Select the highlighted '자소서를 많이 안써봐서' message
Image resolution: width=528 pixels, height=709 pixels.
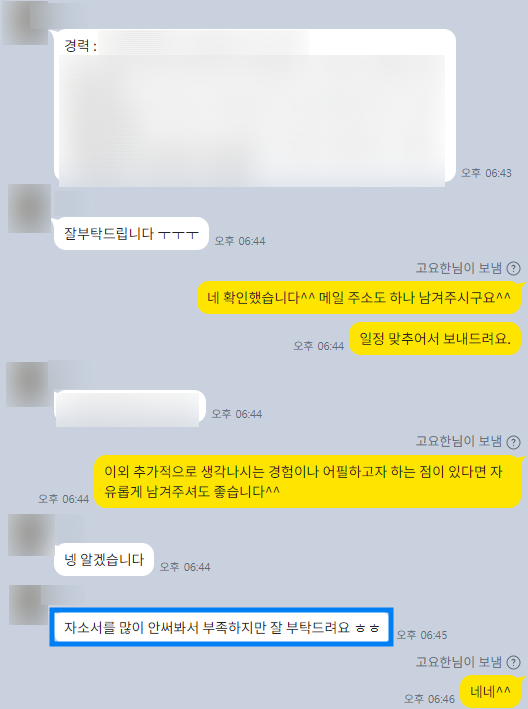222,627
